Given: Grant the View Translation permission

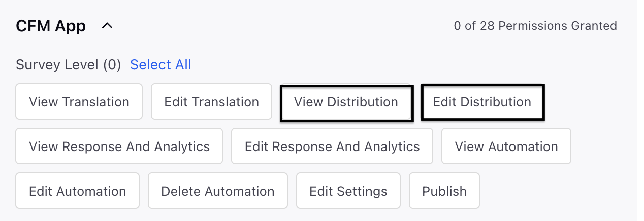Looking at the screenshot, I should pyautogui.click(x=79, y=102).
